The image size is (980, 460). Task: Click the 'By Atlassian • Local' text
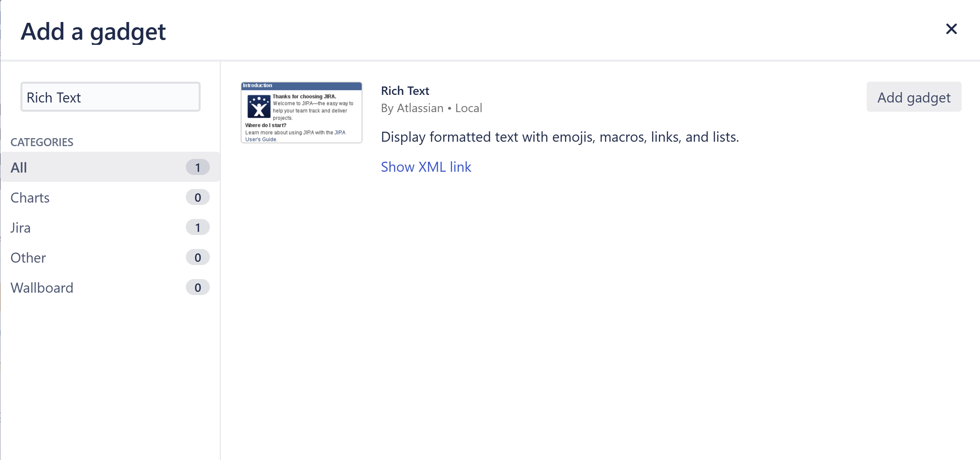[x=431, y=108]
